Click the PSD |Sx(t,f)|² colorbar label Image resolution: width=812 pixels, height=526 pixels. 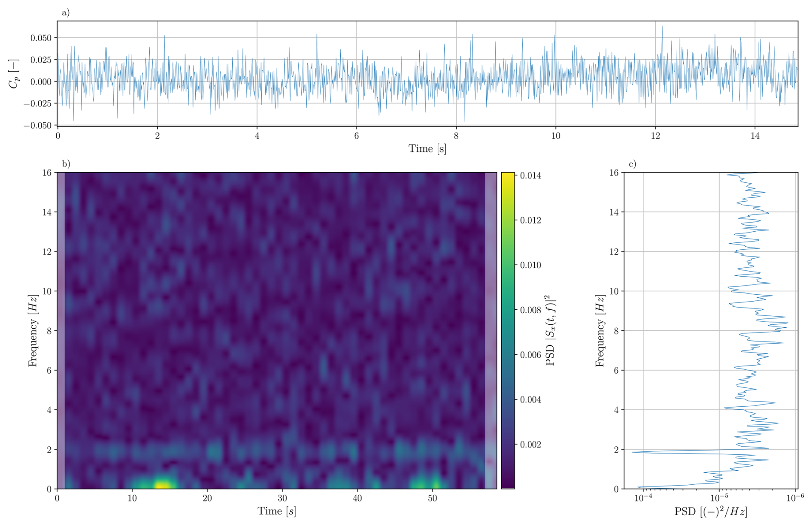click(x=550, y=330)
